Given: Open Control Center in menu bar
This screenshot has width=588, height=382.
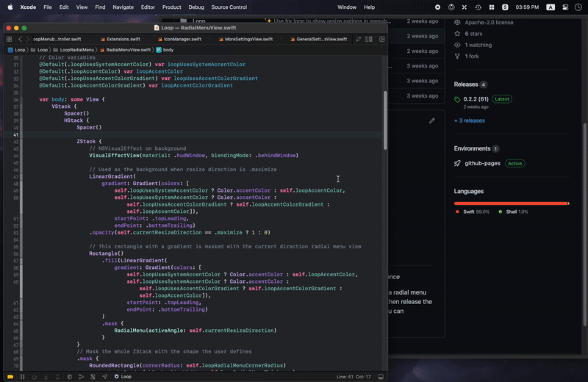Looking at the screenshot, I should [x=565, y=7].
